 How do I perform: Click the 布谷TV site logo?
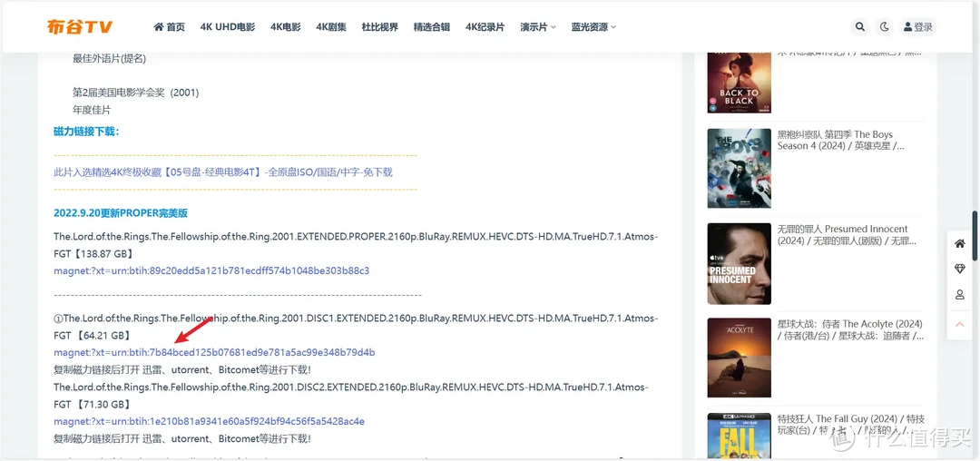click(x=79, y=27)
